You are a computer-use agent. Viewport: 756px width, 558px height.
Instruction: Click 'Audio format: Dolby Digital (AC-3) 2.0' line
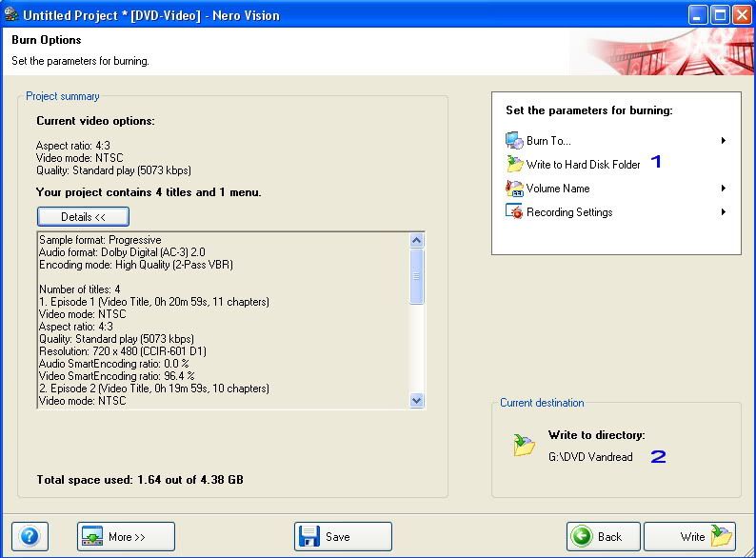coord(122,252)
